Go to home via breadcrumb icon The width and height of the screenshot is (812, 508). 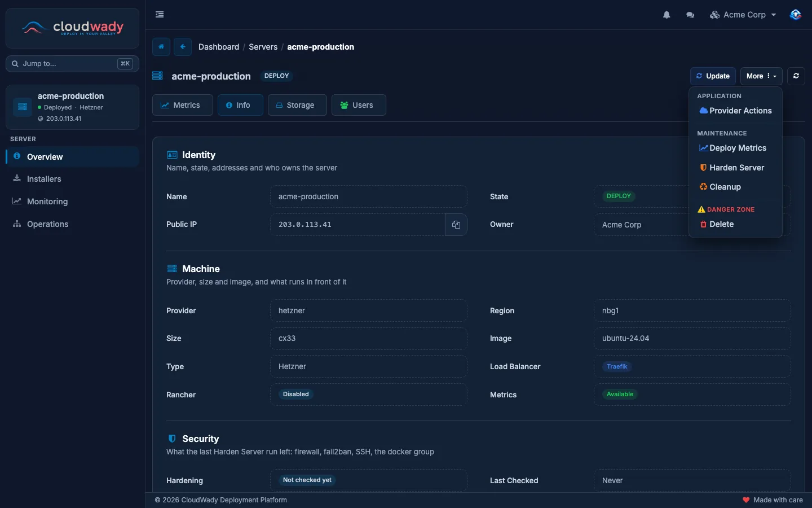[161, 47]
